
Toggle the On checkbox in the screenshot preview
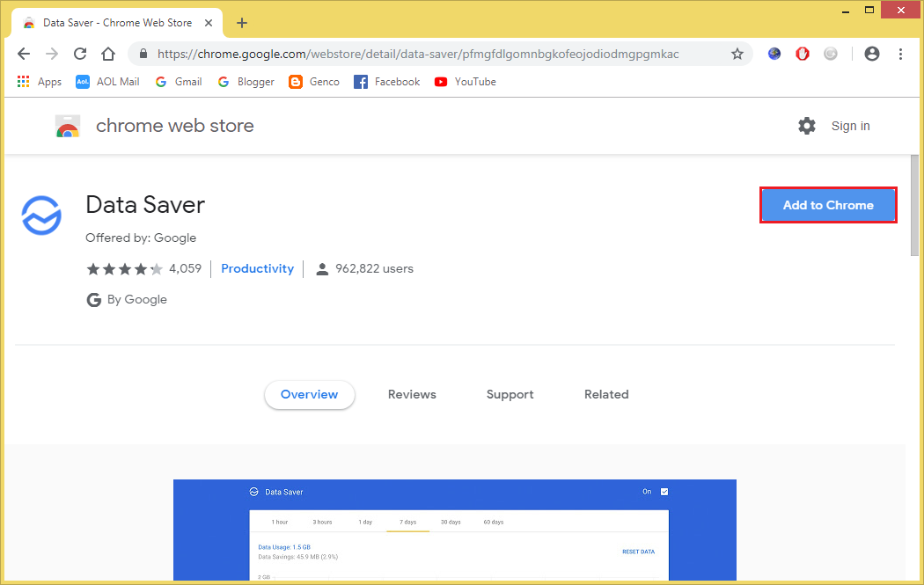[664, 492]
